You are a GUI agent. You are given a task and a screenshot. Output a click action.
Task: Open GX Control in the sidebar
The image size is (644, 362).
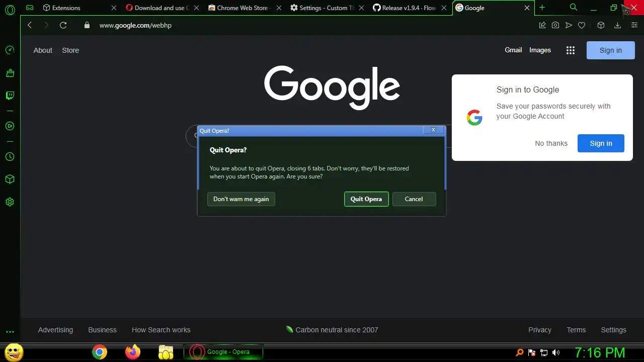pos(10,50)
